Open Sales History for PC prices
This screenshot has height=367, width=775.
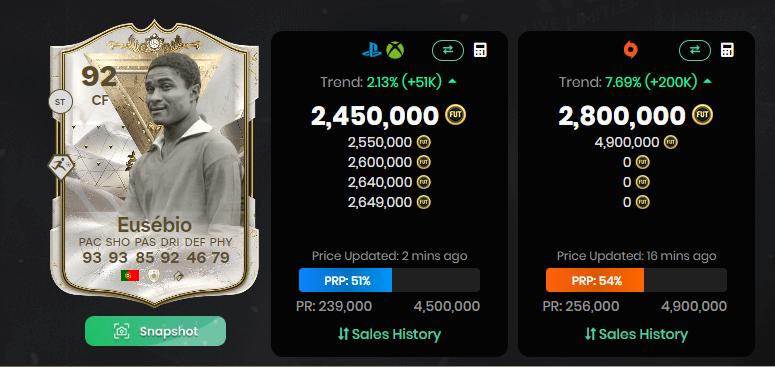pos(636,334)
